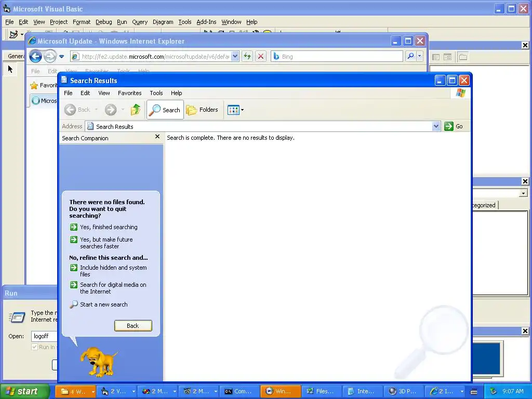The image size is (532, 399).
Task: Open the Properties panel object dropdown
Action: tap(523, 193)
